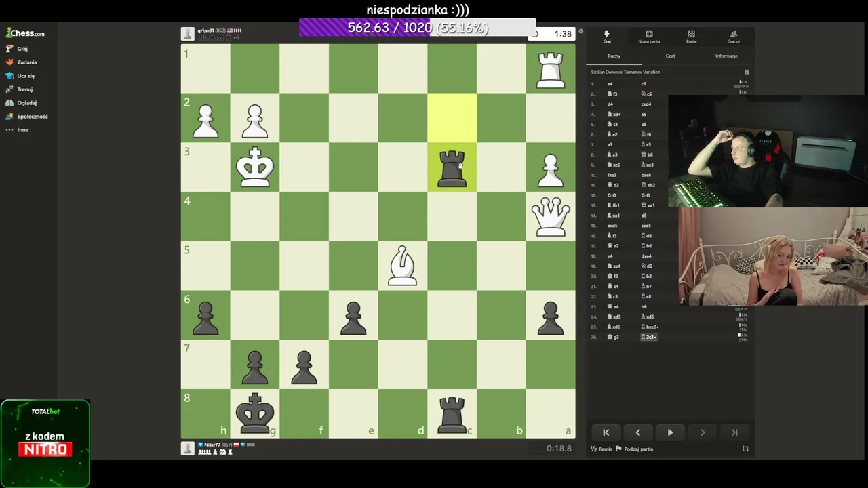Go back one move
This screenshot has width=868, height=488.
tap(637, 432)
